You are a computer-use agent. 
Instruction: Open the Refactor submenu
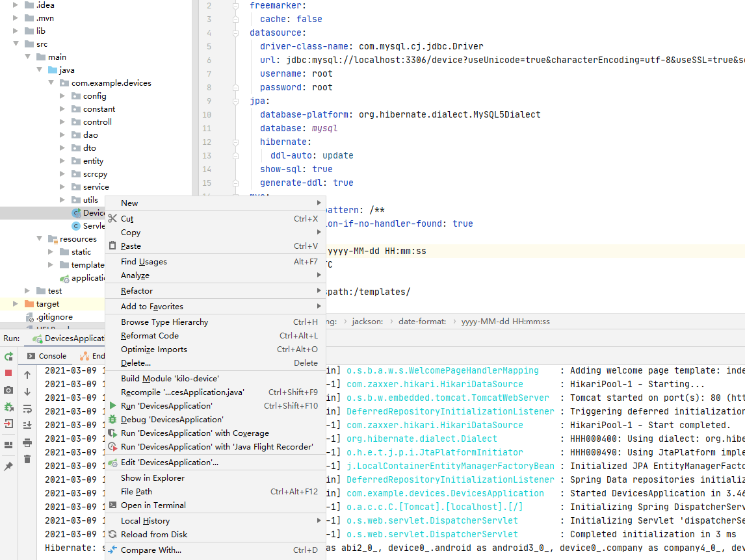tap(215, 290)
